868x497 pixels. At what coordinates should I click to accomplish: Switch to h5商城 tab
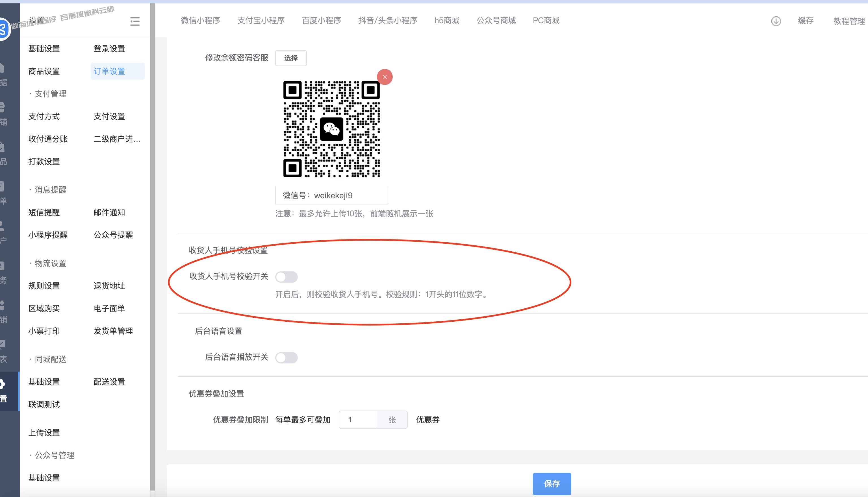point(447,21)
